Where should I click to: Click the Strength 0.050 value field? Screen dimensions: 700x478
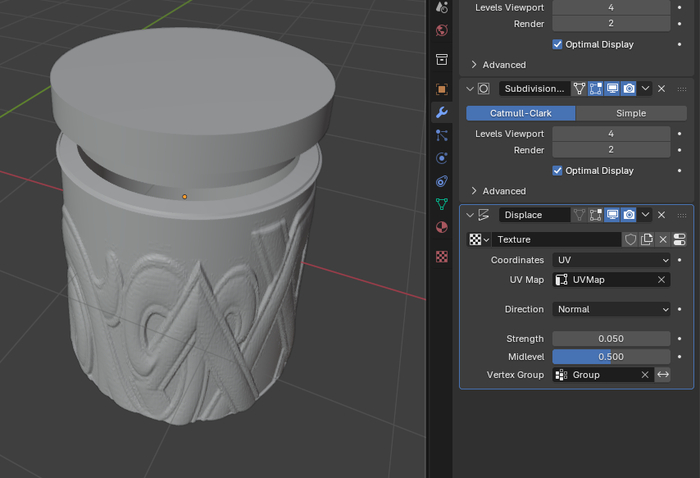coord(611,339)
